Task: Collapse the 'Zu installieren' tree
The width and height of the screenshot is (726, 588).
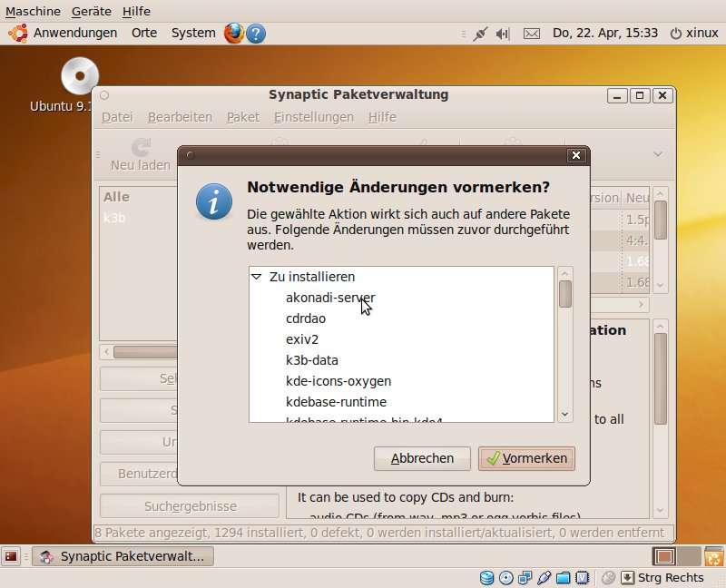Action: pos(257,277)
